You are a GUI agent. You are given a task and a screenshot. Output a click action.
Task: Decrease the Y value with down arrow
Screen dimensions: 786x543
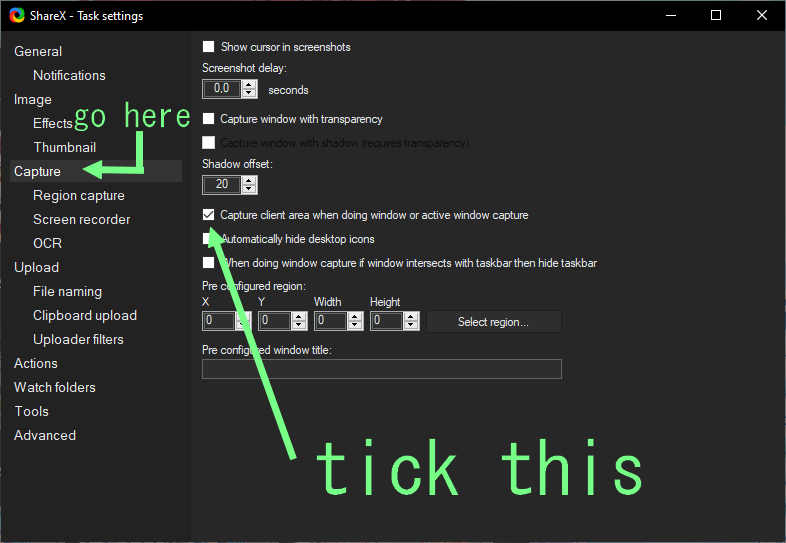pyautogui.click(x=299, y=325)
